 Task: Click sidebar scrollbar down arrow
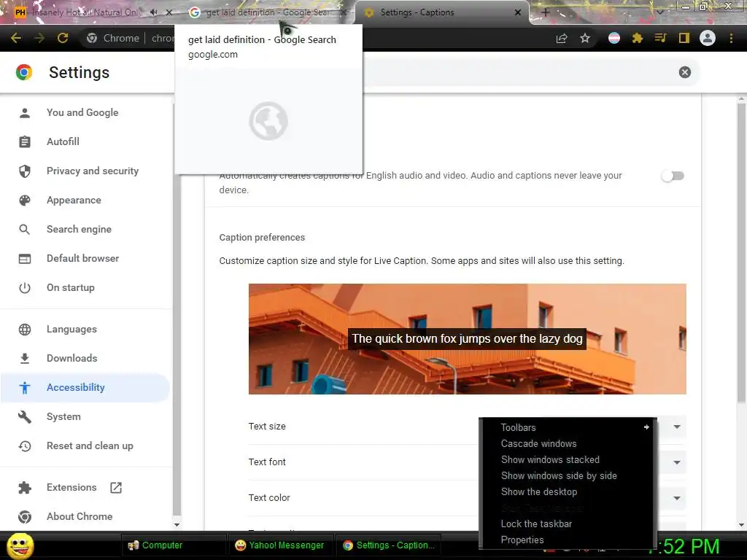tap(177, 525)
